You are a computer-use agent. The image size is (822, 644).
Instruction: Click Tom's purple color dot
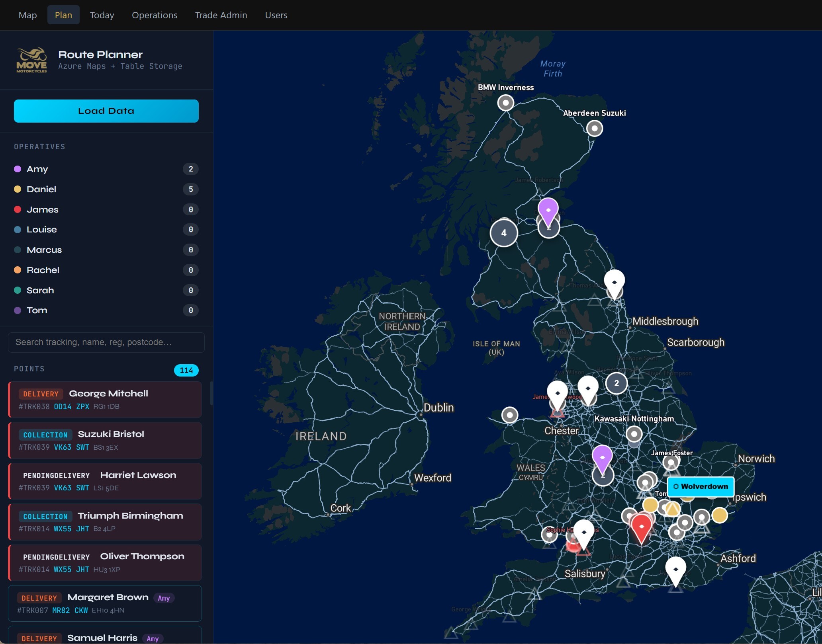(x=18, y=310)
